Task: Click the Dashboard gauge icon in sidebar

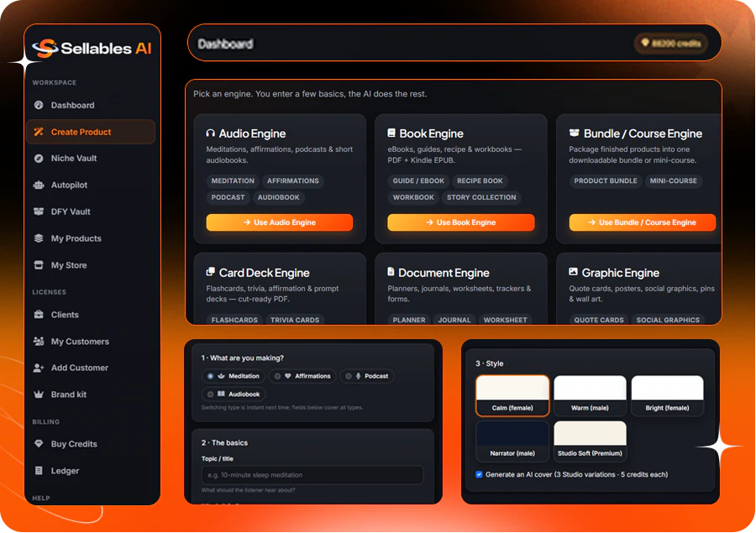Action: tap(39, 105)
